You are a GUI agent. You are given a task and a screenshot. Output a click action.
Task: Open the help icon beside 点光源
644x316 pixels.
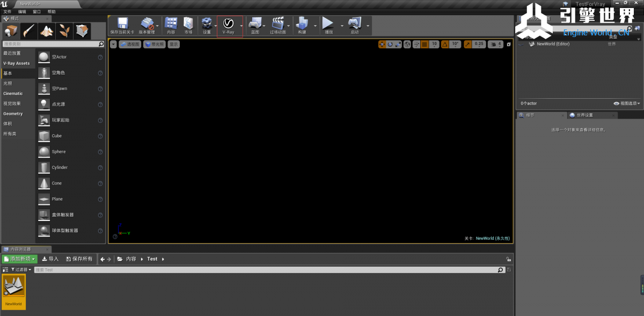tap(100, 104)
